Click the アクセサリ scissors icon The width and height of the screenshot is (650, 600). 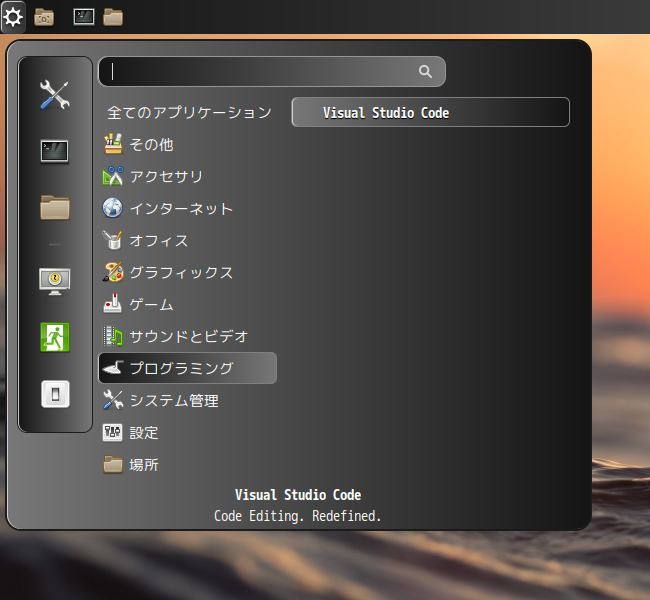[113, 176]
